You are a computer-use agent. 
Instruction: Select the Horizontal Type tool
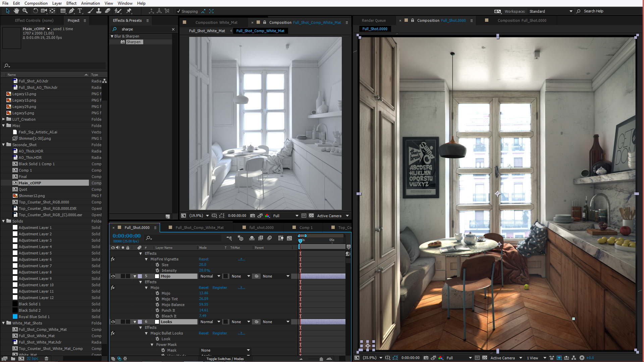(80, 11)
